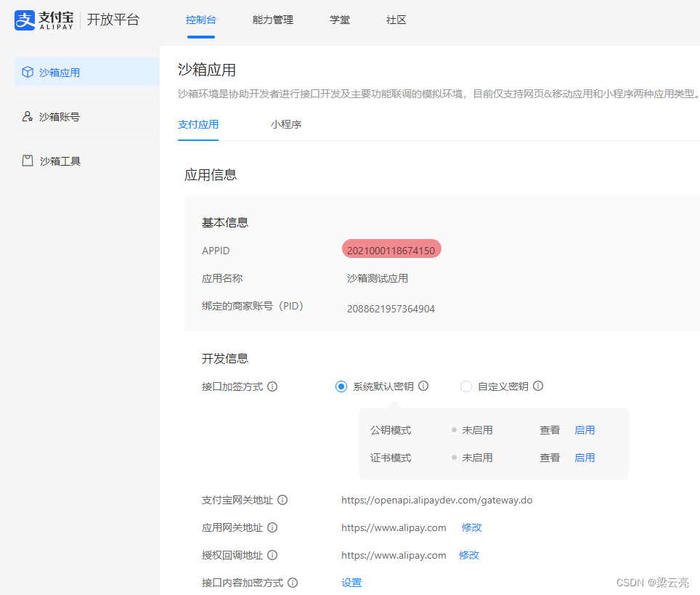The image size is (700, 595).
Task: Open the 能力管理 top navigation item
Action: (x=273, y=20)
